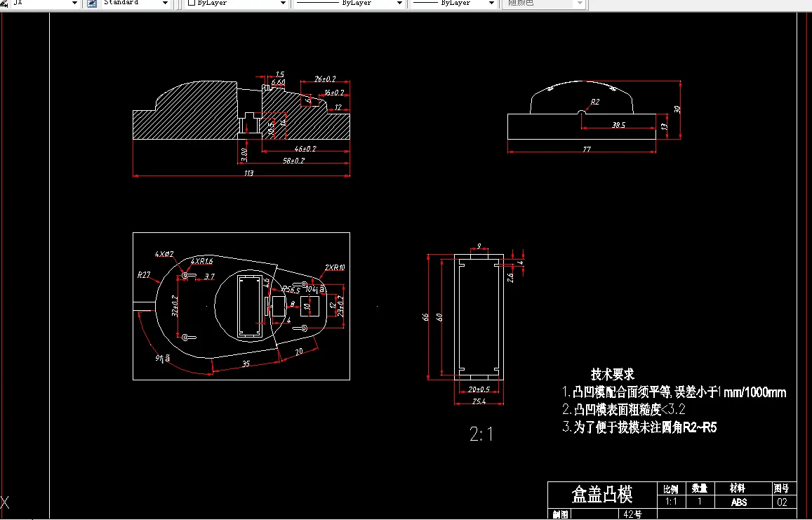The width and height of the screenshot is (812, 520).
Task: Select the 66 height dimension
Action: [x=426, y=317]
